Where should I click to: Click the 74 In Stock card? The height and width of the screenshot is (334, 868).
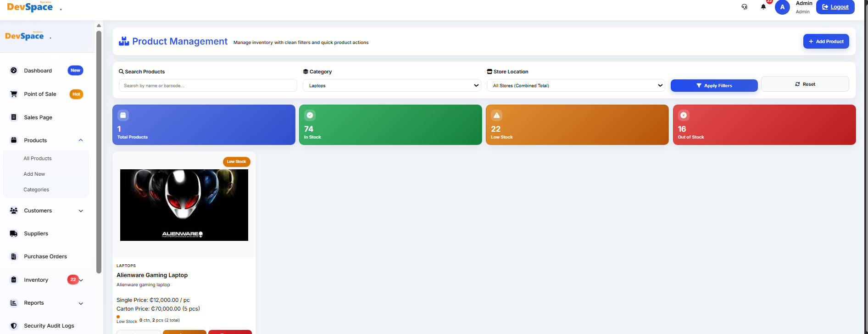point(390,125)
